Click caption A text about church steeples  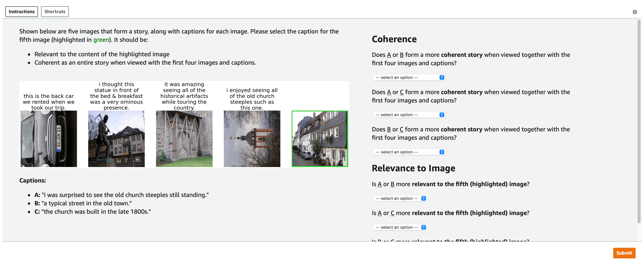pos(125,195)
